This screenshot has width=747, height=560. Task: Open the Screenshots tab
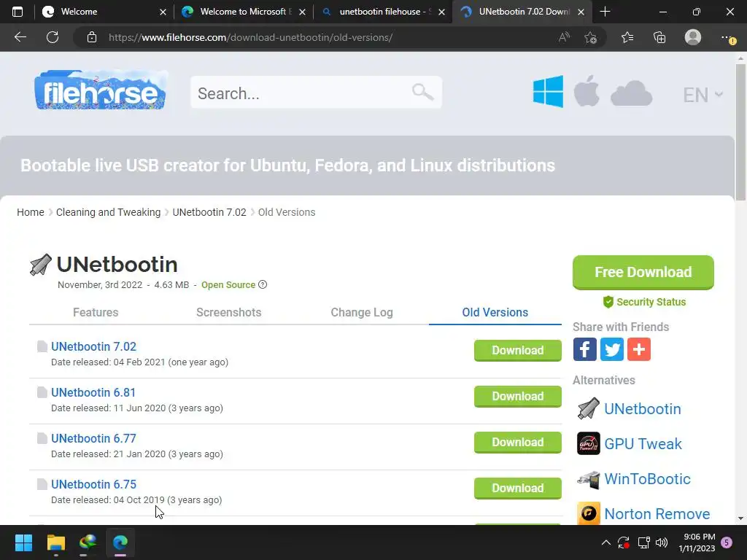click(x=228, y=312)
